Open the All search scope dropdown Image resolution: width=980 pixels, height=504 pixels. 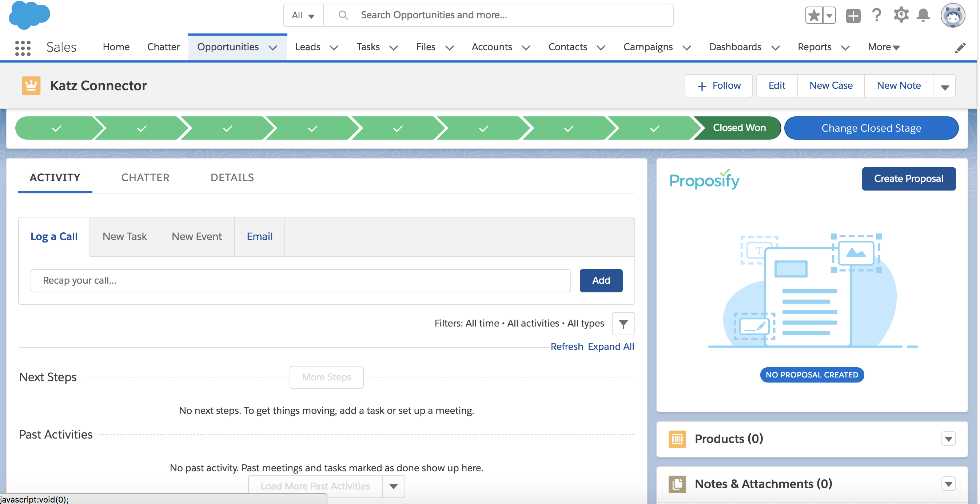(x=303, y=15)
